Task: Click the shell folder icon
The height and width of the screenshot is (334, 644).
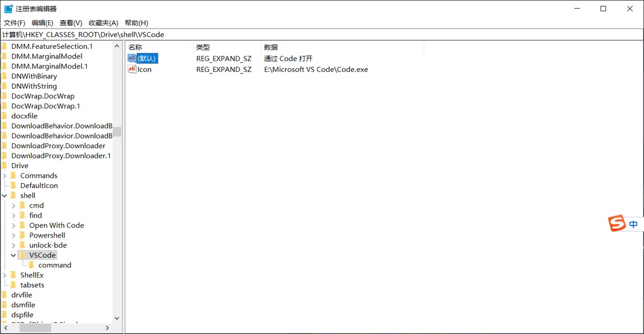Action: [x=14, y=195]
